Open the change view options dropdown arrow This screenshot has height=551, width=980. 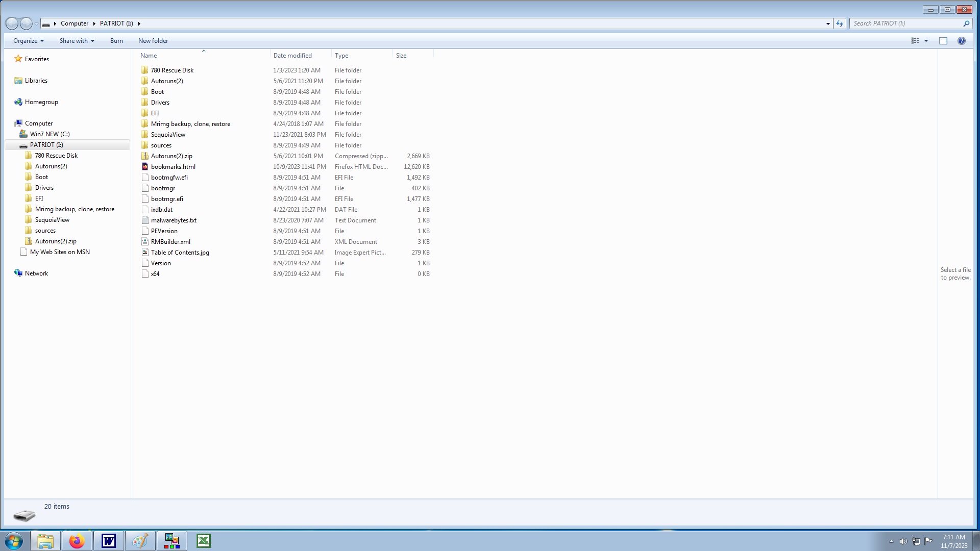tap(926, 41)
